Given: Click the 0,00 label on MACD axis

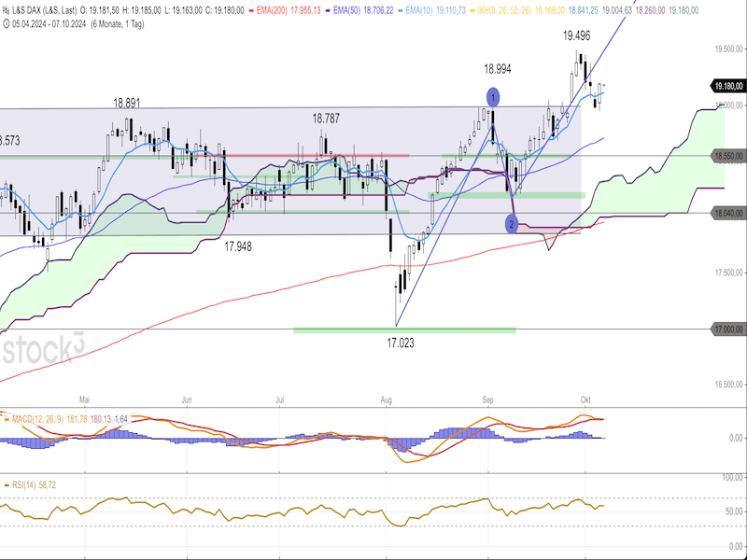Looking at the screenshot, I should coord(736,438).
